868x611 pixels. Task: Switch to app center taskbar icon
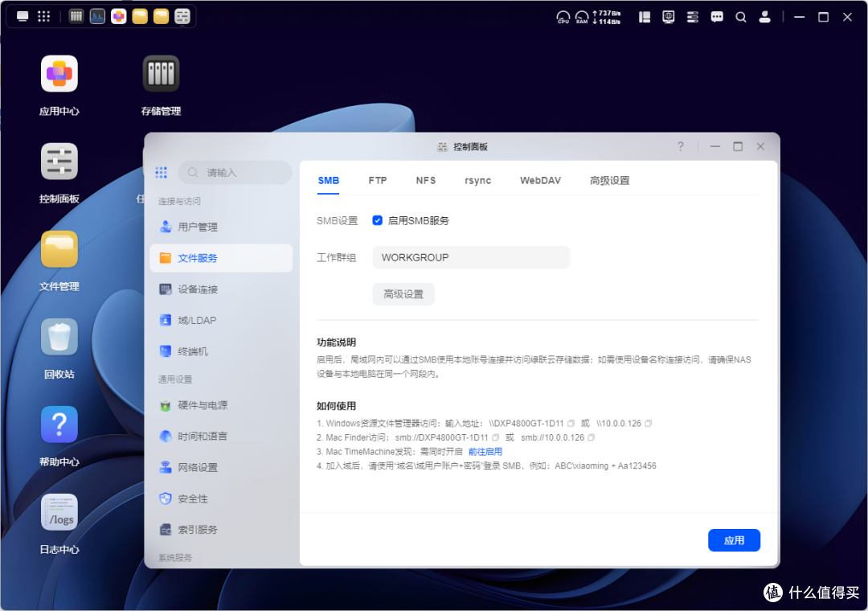[118, 17]
